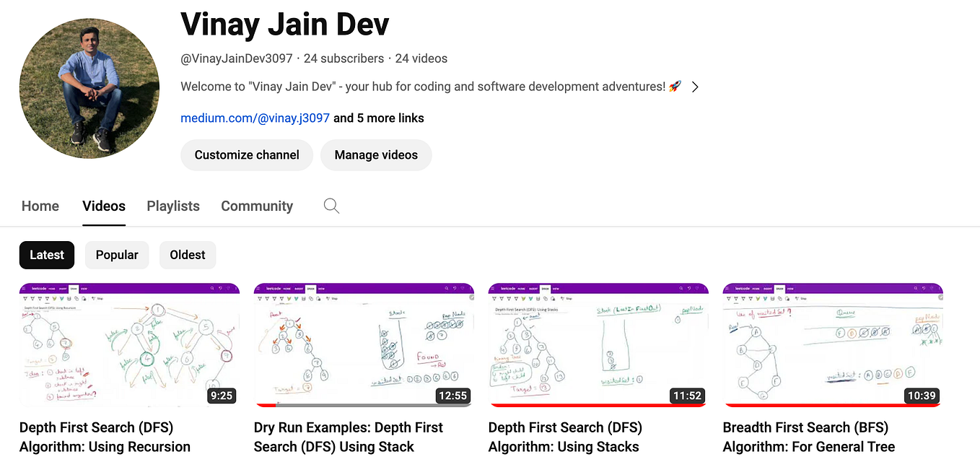Select the Oldest filter chip
Viewport: 980px width, 462px height.
(x=187, y=255)
